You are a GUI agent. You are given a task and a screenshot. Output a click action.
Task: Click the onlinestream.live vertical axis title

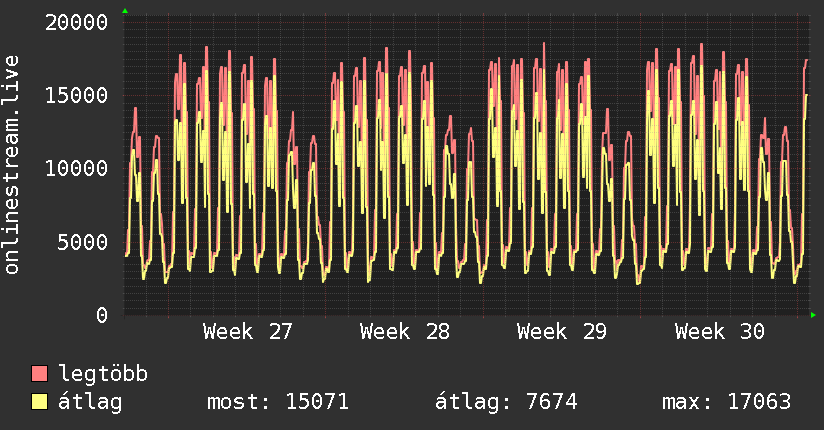tap(11, 165)
